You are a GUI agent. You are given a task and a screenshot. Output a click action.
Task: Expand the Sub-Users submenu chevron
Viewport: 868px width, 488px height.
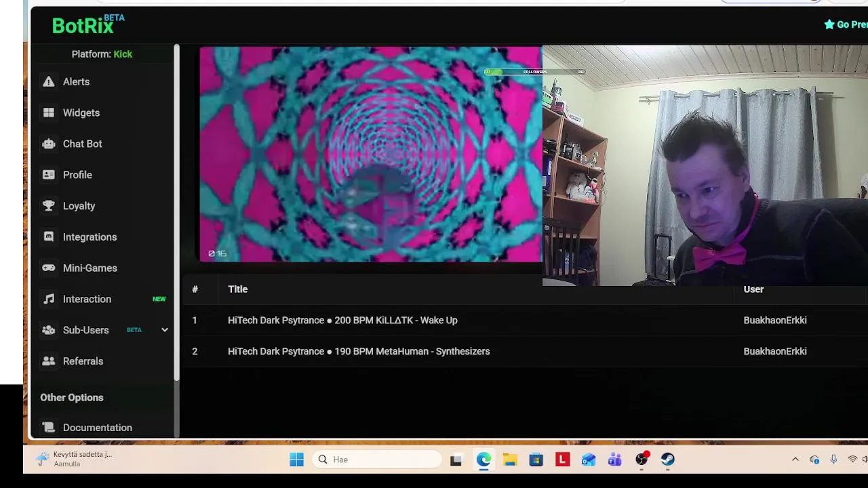pos(164,330)
